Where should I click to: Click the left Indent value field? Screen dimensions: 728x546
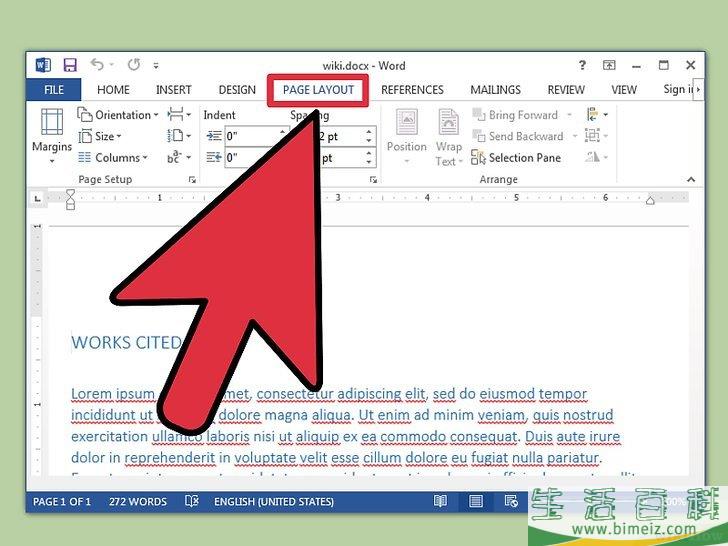[252, 136]
